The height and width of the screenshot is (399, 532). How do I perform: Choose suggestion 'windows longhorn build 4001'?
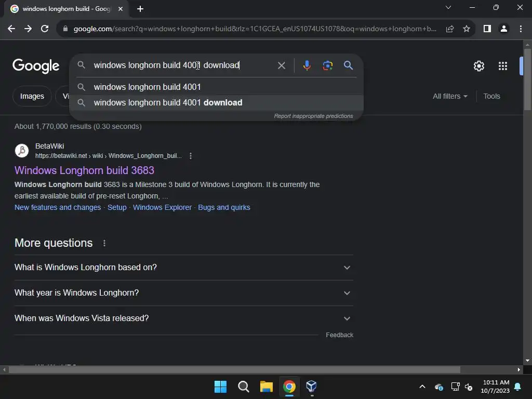coord(217,87)
